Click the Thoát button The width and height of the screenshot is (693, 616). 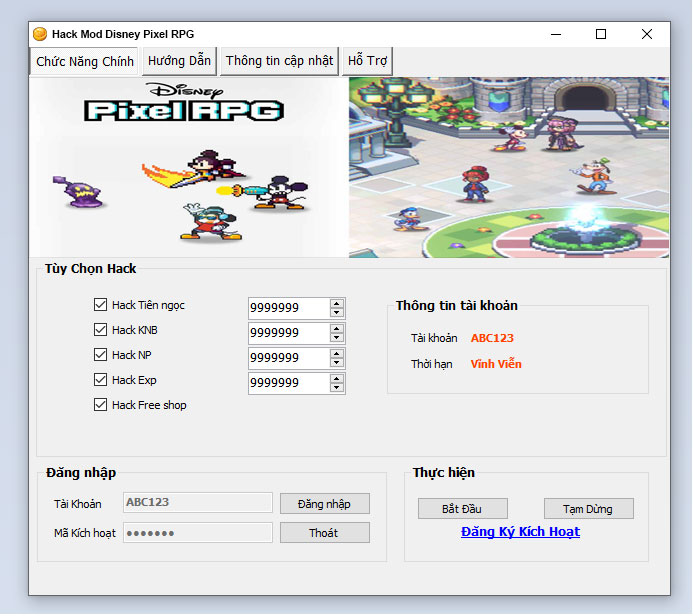[325, 533]
